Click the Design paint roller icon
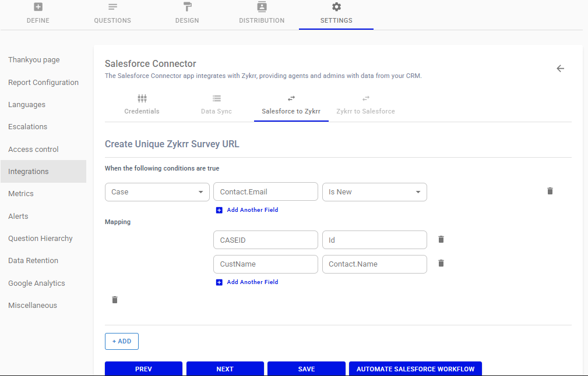588x376 pixels. coord(187,7)
